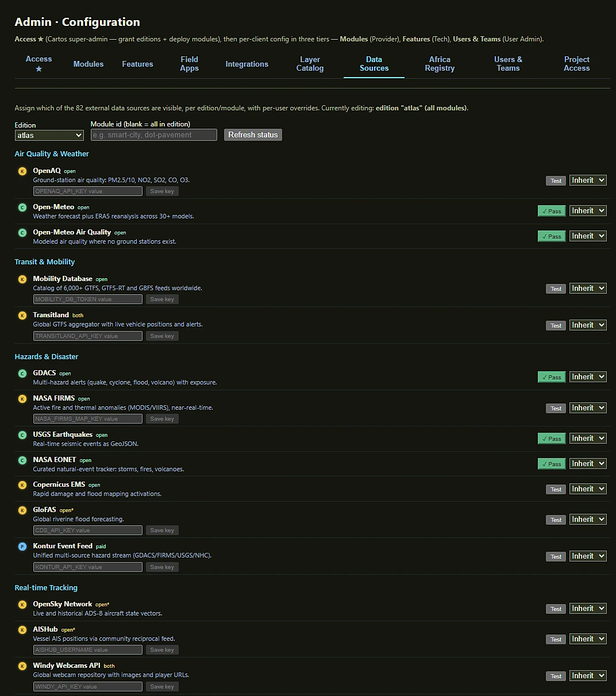Go to the Project Access tab
The width and height of the screenshot is (616, 696).
577,64
